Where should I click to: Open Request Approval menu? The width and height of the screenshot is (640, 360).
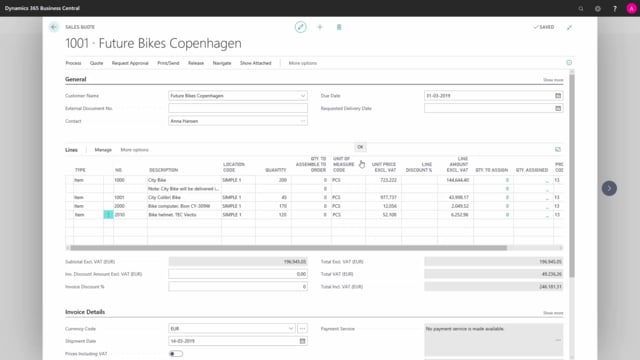tap(130, 63)
